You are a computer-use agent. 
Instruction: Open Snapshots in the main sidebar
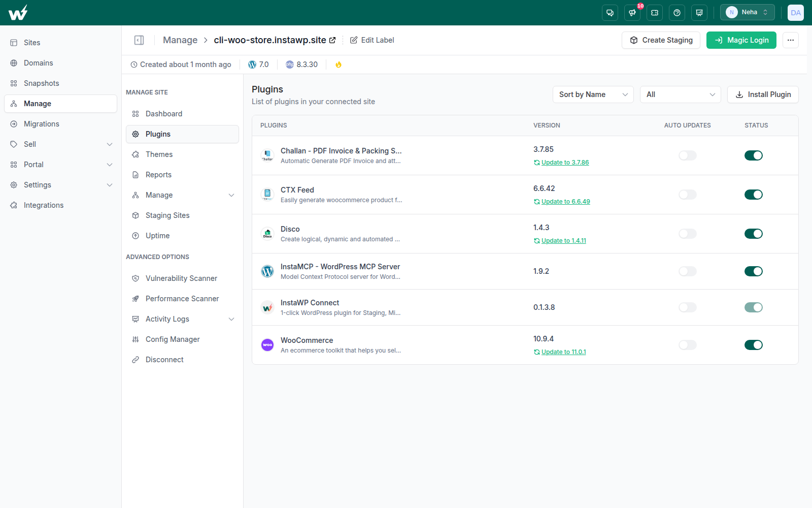61,83
